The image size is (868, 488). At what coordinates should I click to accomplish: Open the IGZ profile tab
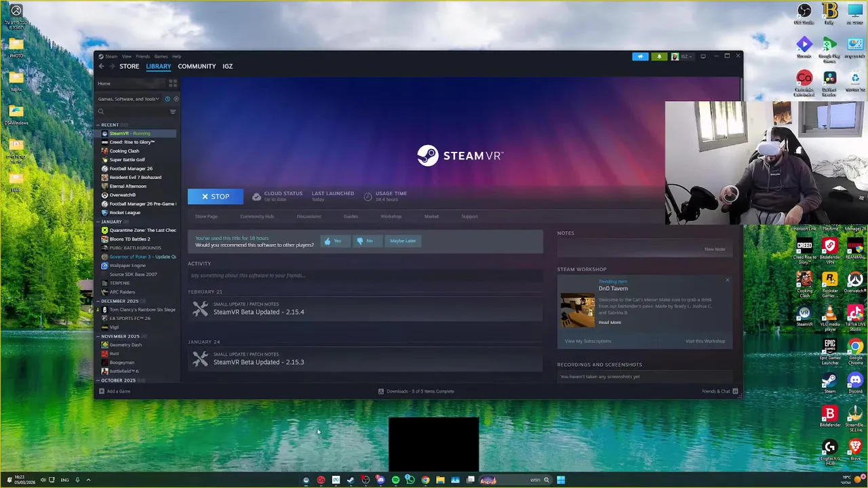tap(228, 66)
